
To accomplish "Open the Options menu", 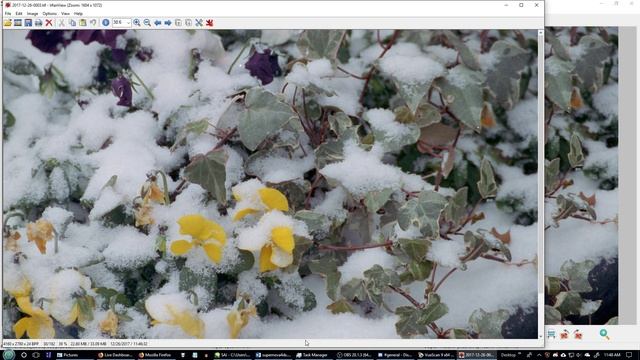I will [49, 13].
